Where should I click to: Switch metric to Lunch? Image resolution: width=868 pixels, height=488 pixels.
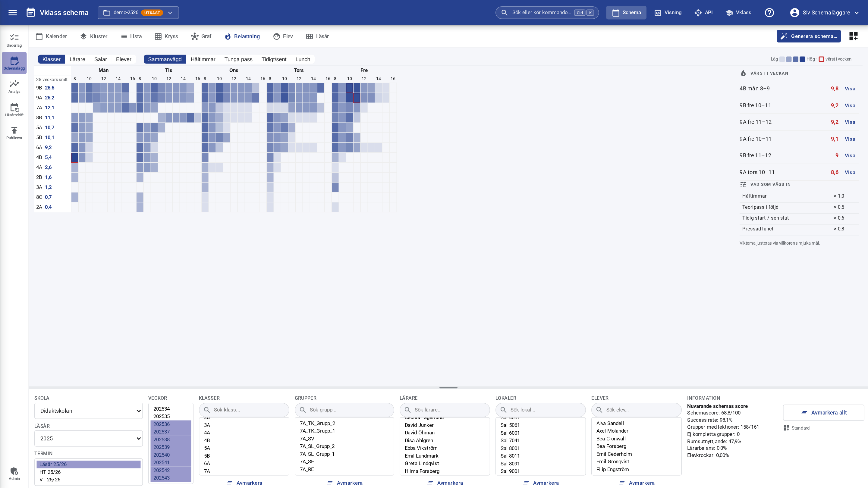tap(303, 59)
